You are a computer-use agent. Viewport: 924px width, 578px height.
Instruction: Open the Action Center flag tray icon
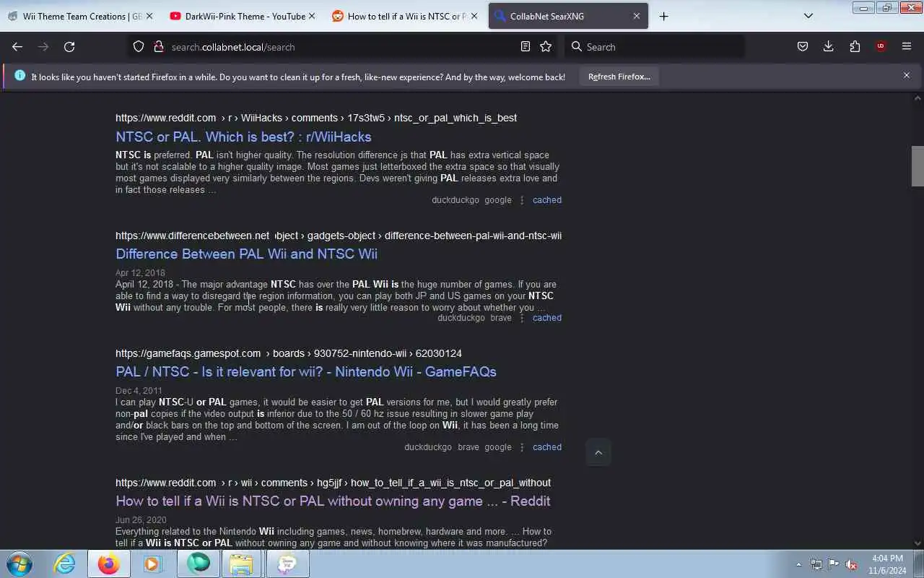tap(834, 564)
